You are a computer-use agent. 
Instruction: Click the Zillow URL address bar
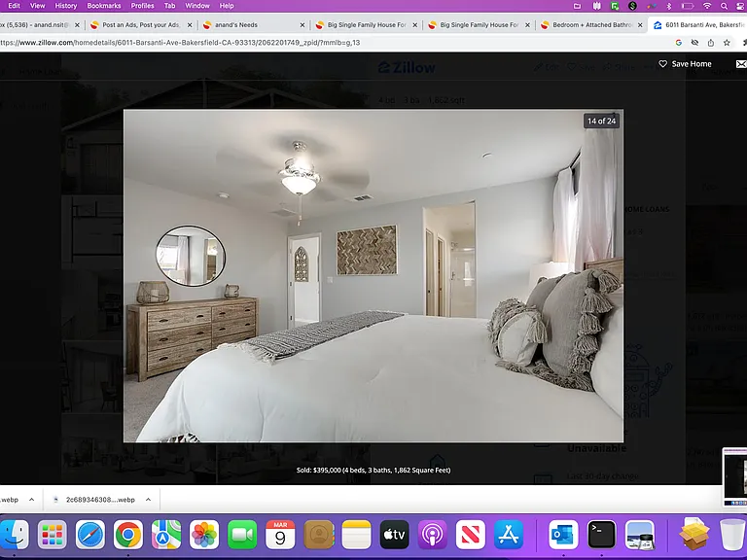(334, 43)
